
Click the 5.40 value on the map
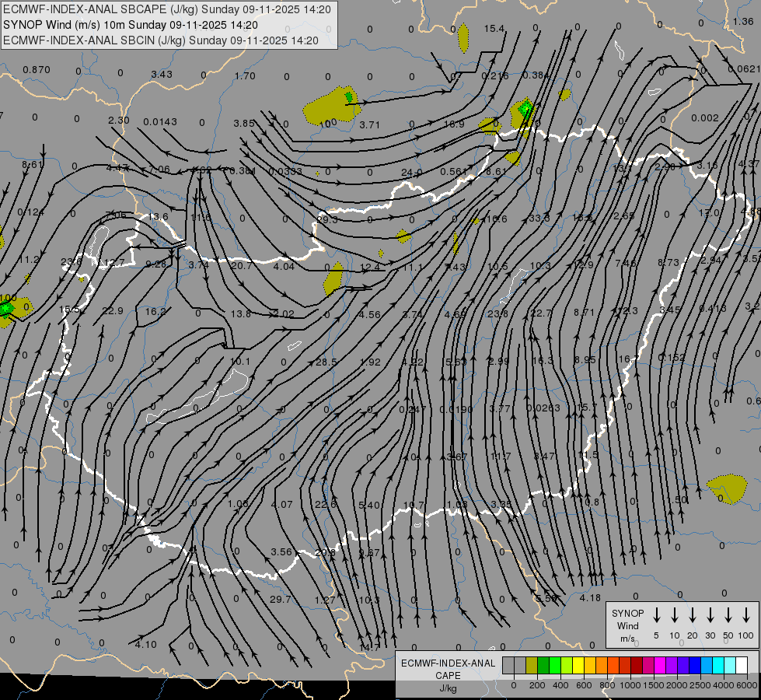[369, 506]
